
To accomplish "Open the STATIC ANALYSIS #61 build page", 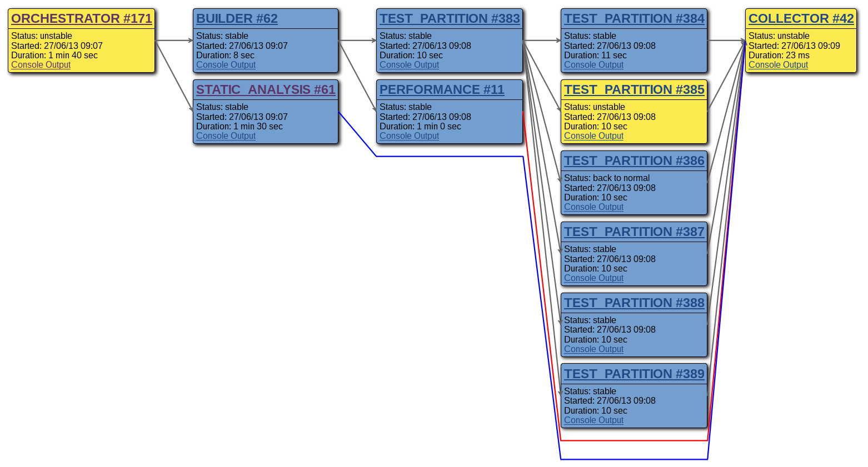I will click(x=266, y=89).
